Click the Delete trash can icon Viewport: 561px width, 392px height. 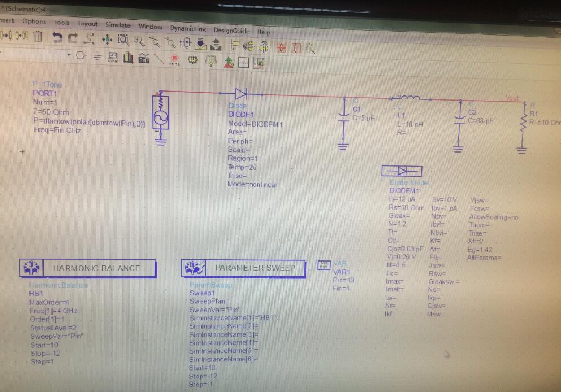(37, 36)
